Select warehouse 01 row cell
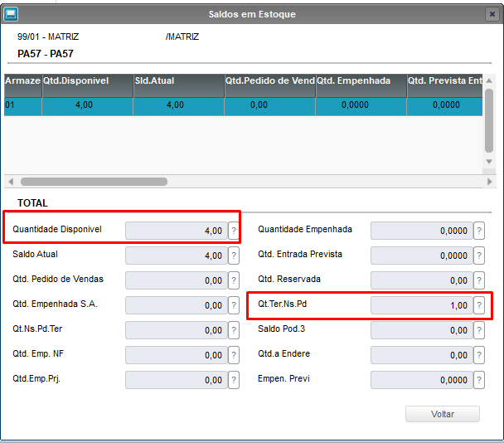The height and width of the screenshot is (443, 504). 23,106
